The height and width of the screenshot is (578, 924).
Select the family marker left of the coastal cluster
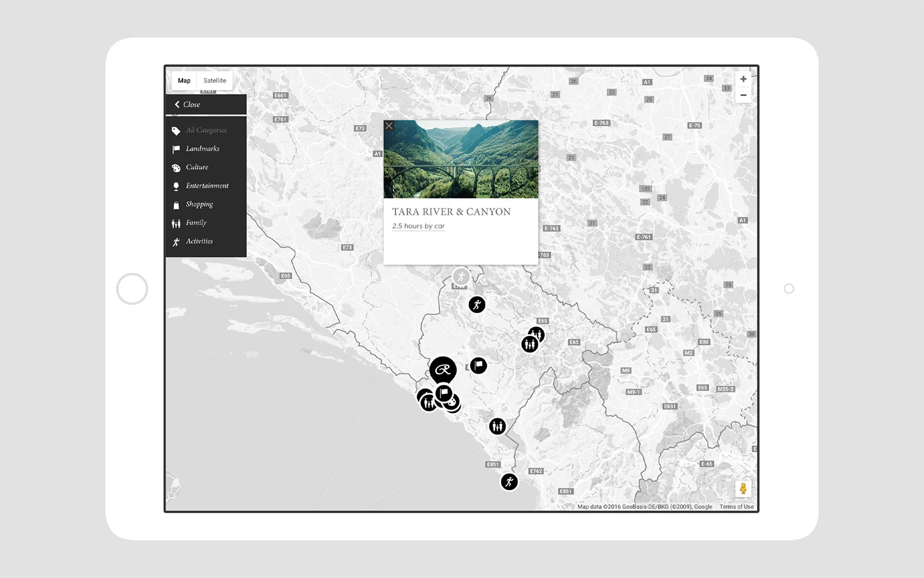click(x=428, y=403)
